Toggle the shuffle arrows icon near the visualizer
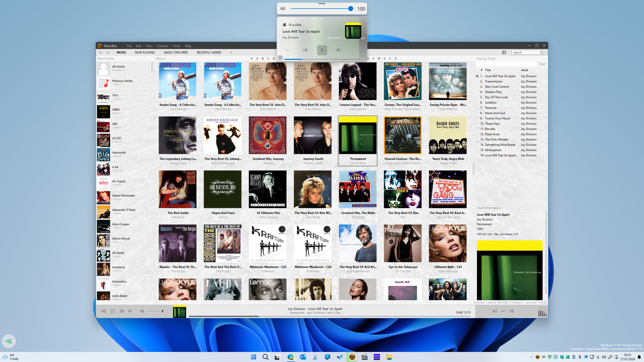The height and width of the screenshot is (362, 644). (512, 311)
